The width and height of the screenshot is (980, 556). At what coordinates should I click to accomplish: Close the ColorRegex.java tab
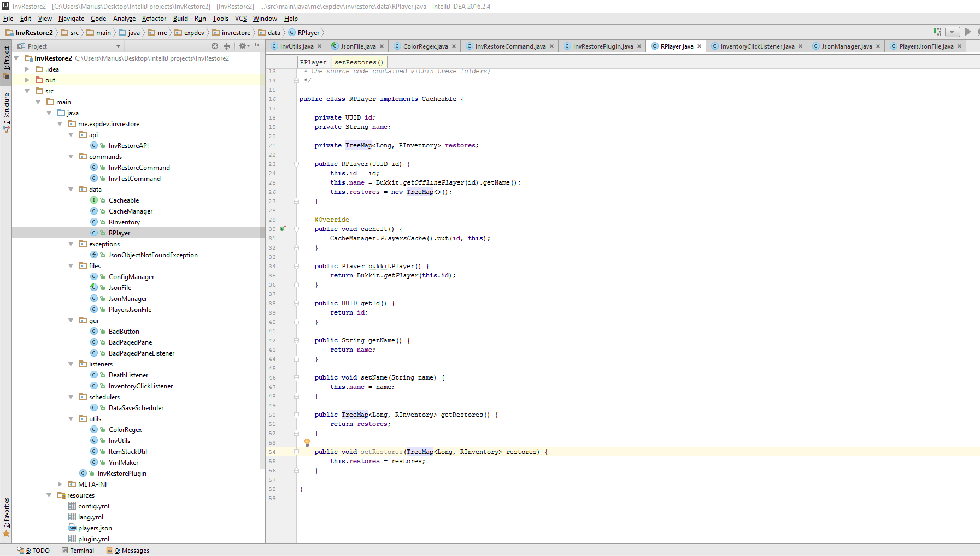[454, 46]
